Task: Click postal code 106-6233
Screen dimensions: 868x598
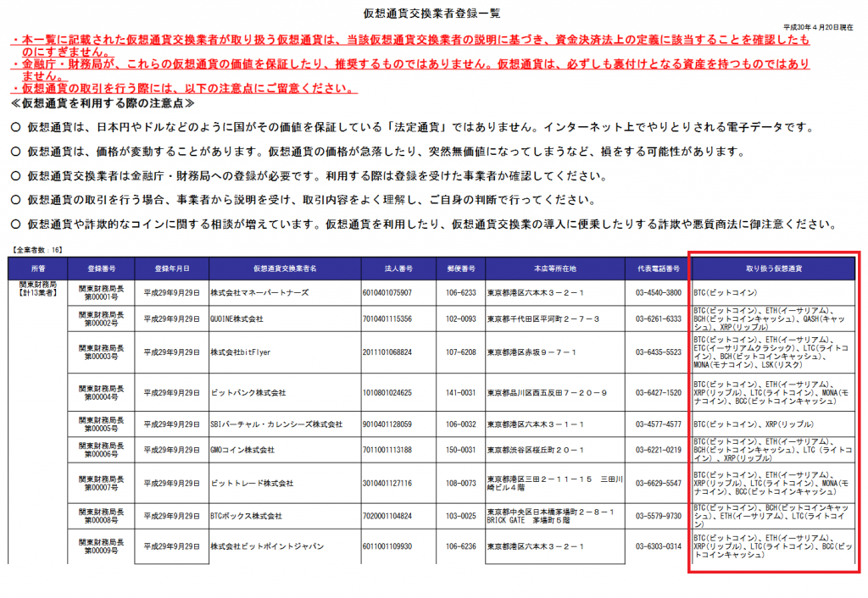Action: (x=460, y=292)
